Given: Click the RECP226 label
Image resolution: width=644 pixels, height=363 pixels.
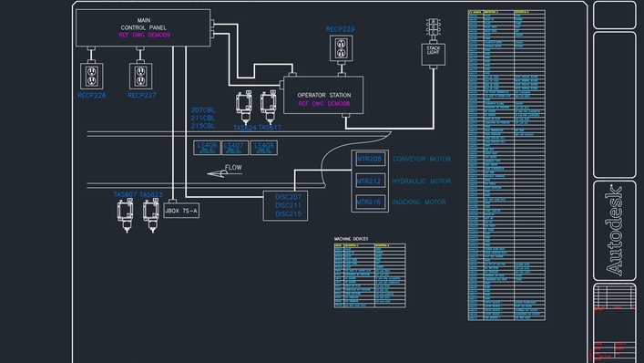Looking at the screenshot, I should (x=92, y=96).
